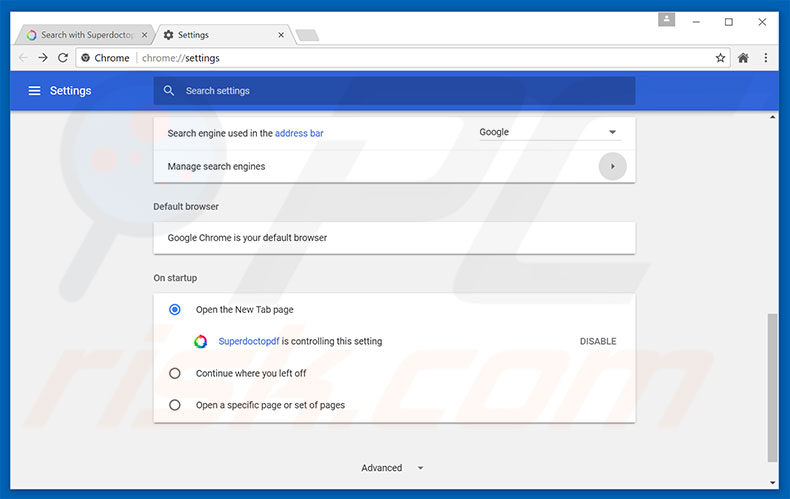Reload the current page

tap(62, 58)
